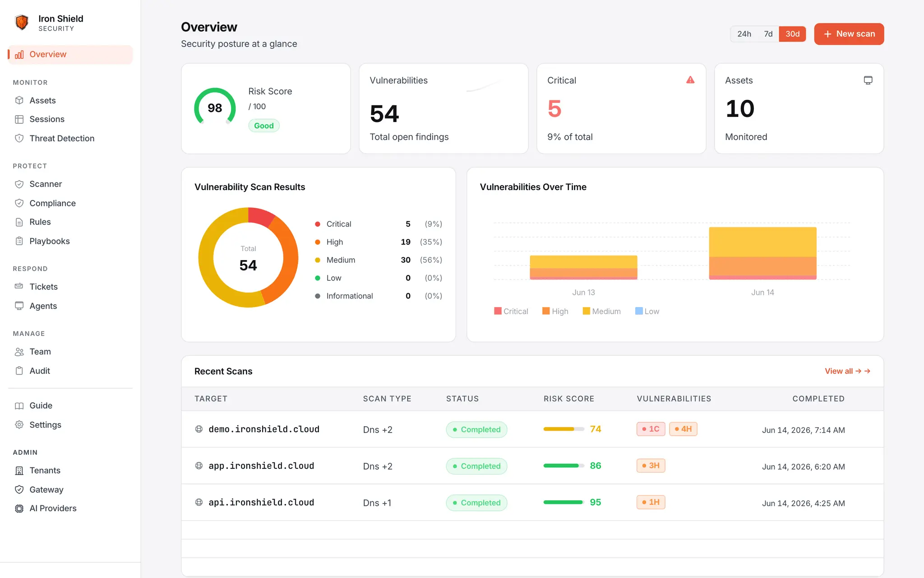Screen dimensions: 924x578
Task: Go to AI Providers in the sidebar
Action: [70, 508]
